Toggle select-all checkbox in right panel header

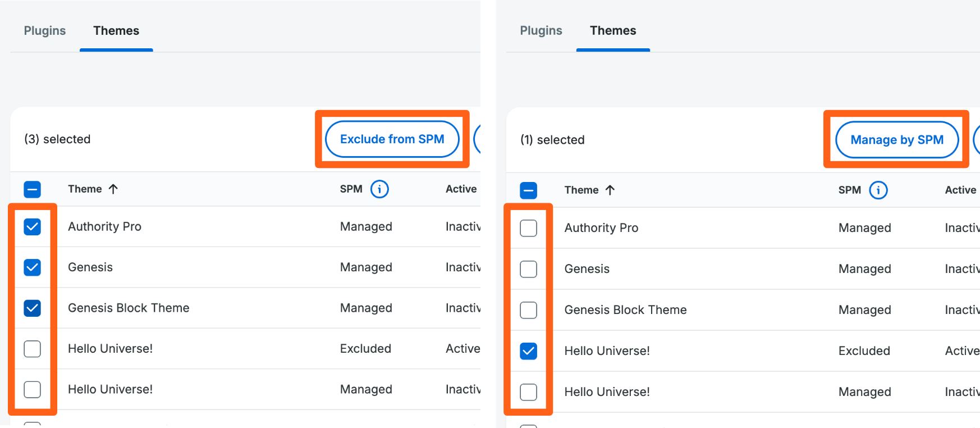pos(529,190)
